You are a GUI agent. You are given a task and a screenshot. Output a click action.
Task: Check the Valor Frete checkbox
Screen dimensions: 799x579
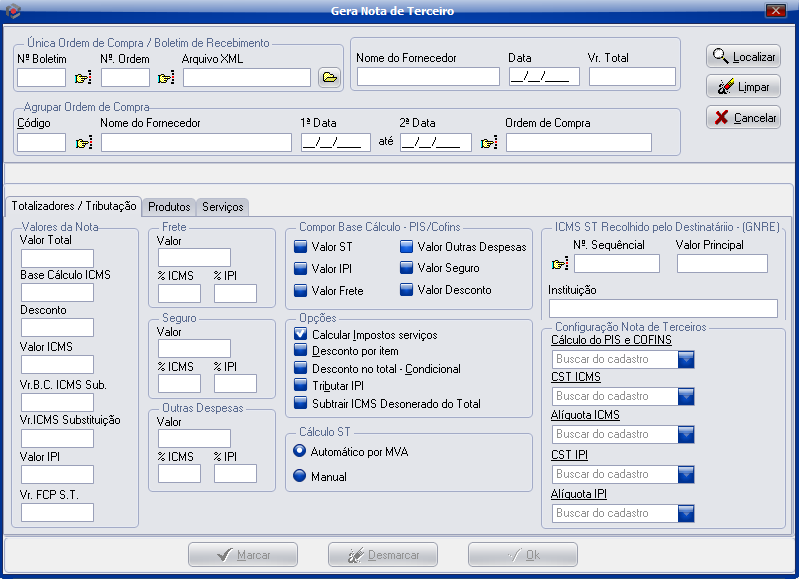pos(301,291)
